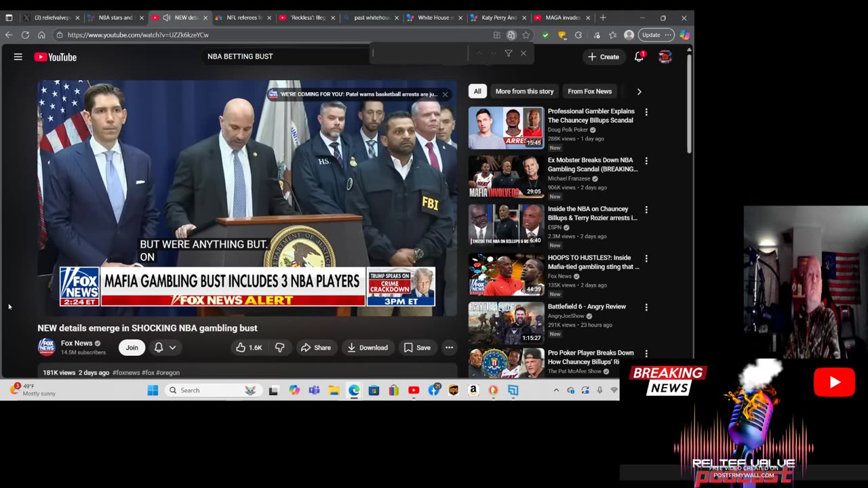Image resolution: width=868 pixels, height=488 pixels.
Task: Go back to the previous page in browser
Action: (x=9, y=35)
